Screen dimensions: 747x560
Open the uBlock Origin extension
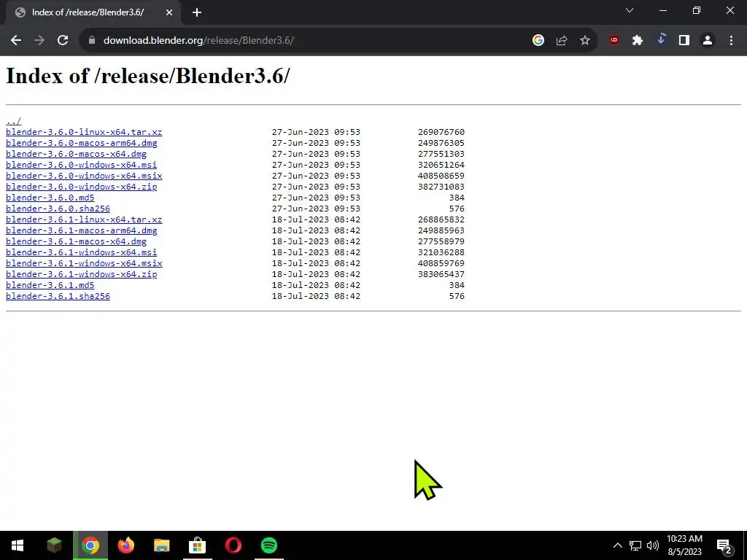click(614, 41)
